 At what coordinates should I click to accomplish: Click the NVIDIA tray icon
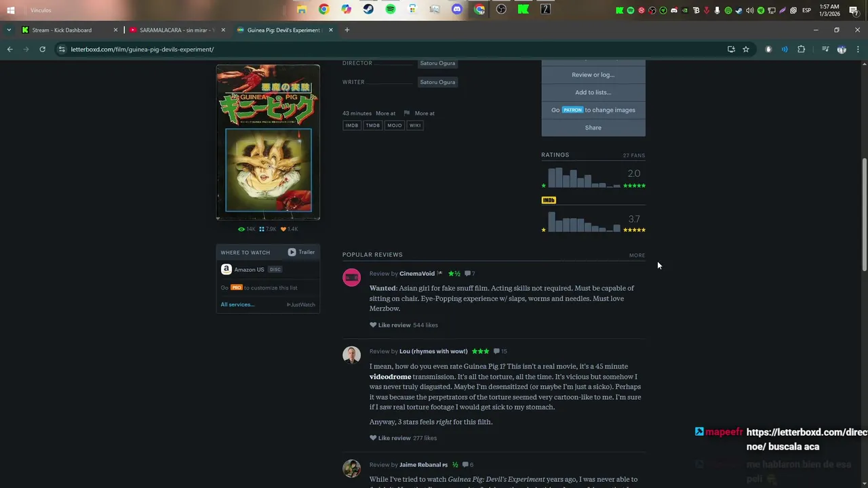point(685,10)
